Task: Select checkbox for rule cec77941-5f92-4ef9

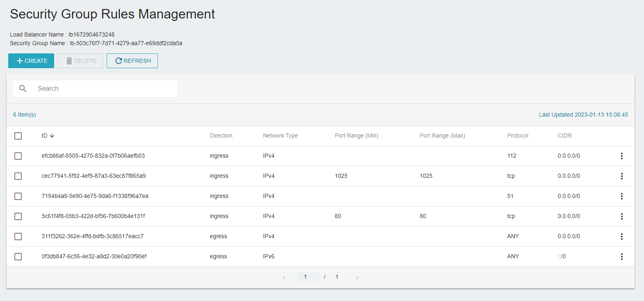Action: click(18, 176)
